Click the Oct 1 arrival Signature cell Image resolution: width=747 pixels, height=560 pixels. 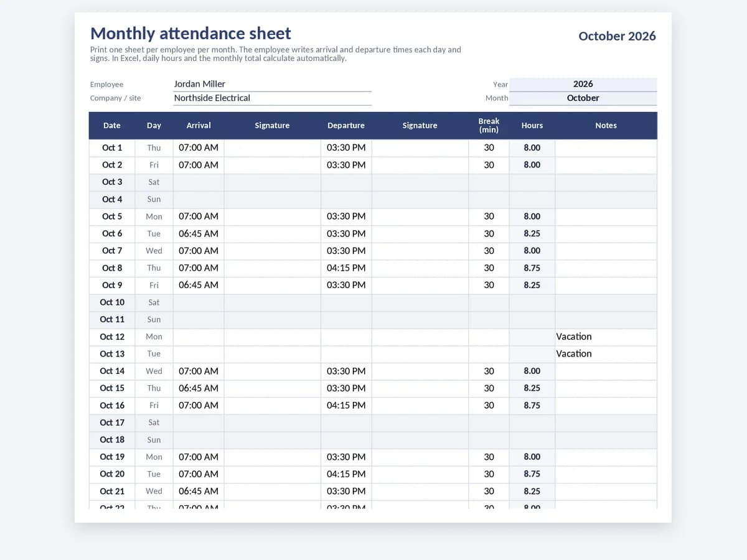pos(272,148)
